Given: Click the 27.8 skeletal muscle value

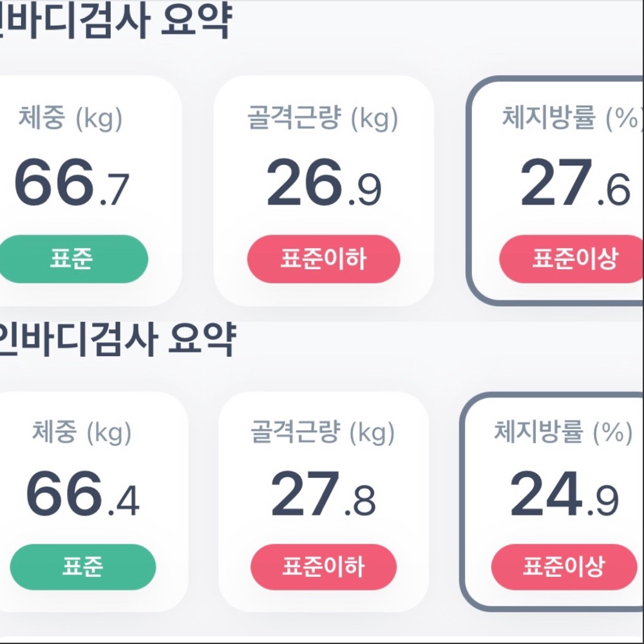Looking at the screenshot, I should point(323,495).
